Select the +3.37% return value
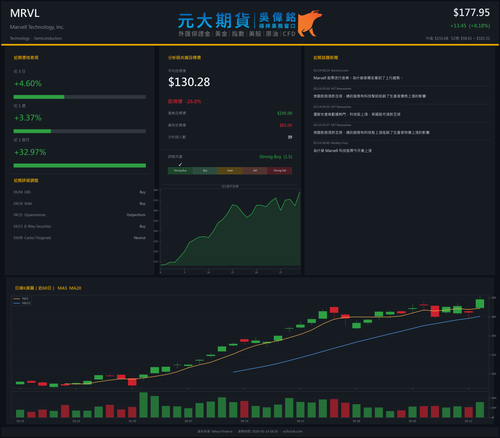 point(28,118)
